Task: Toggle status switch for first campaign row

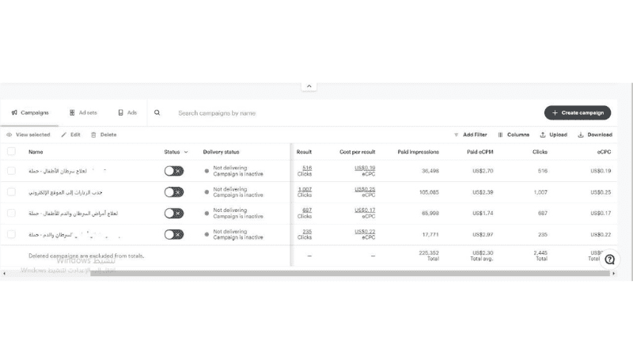Action: pyautogui.click(x=173, y=170)
